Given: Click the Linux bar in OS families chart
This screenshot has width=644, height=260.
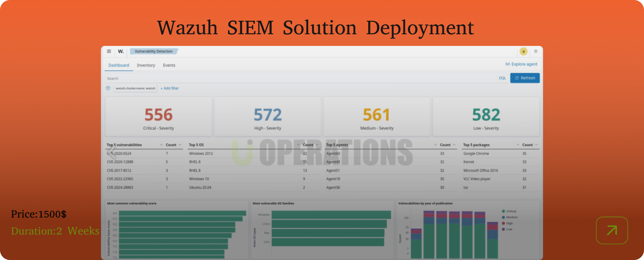Looking at the screenshot, I should 329,224.
